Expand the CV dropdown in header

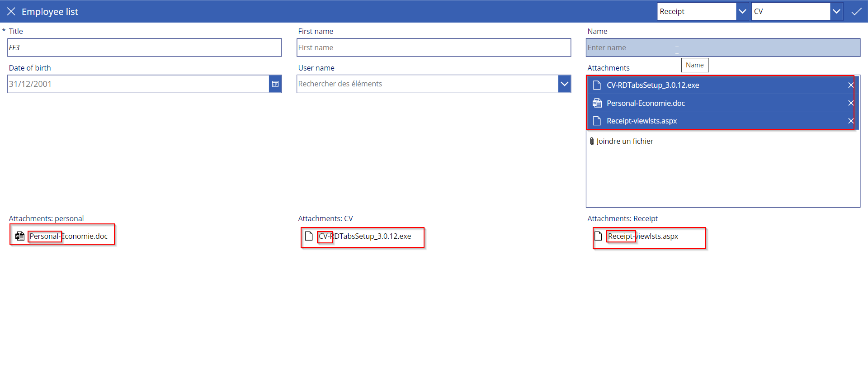pos(836,11)
